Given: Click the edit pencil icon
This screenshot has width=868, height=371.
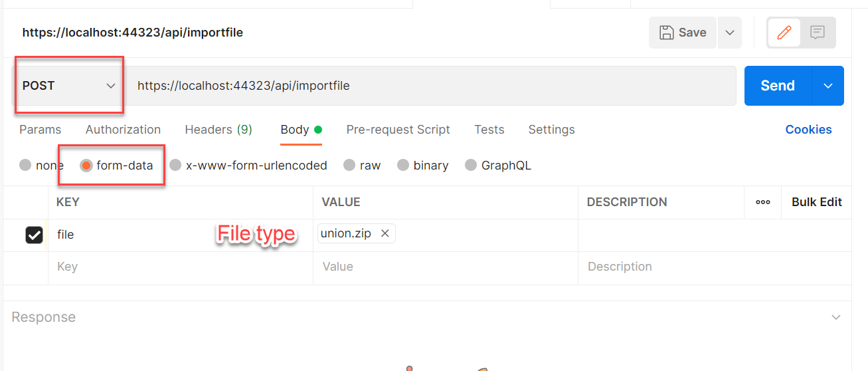Looking at the screenshot, I should 784,33.
